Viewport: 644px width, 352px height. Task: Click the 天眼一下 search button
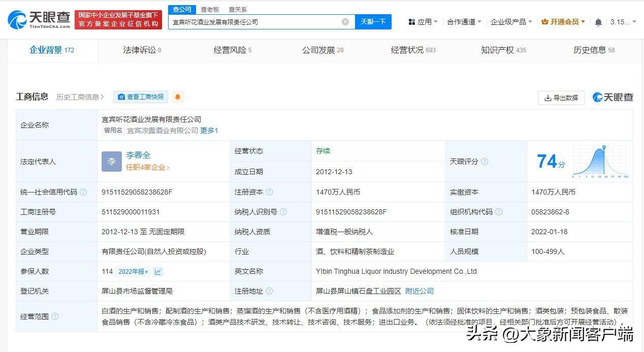pyautogui.click(x=373, y=21)
